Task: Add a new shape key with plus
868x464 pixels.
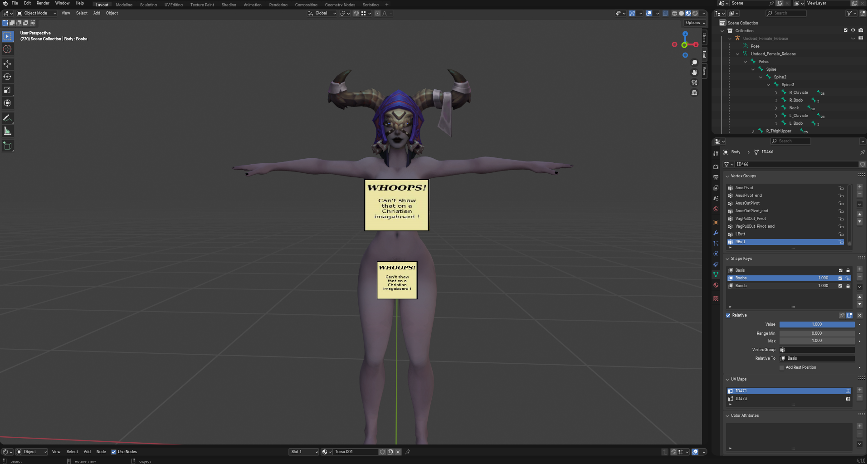Action: [x=859, y=269]
